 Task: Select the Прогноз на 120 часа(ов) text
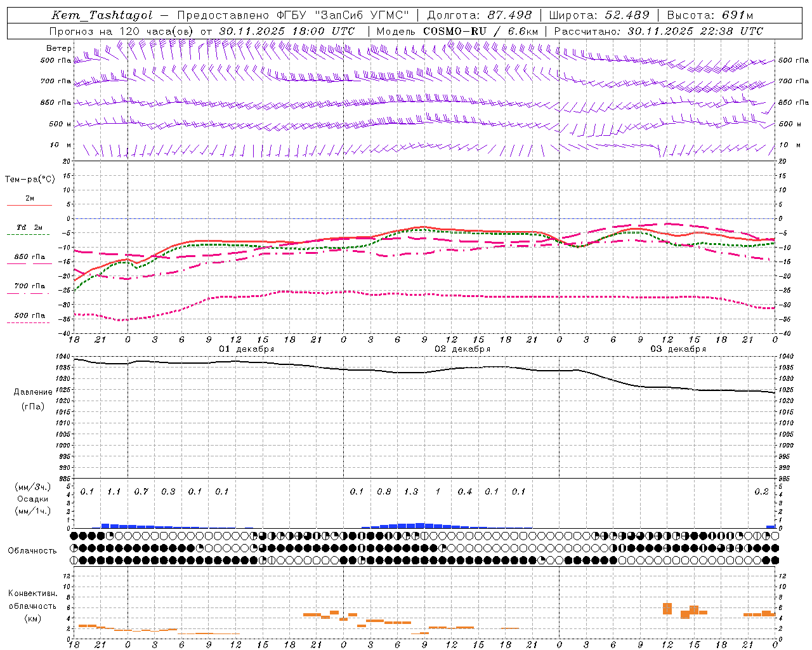coord(122,31)
